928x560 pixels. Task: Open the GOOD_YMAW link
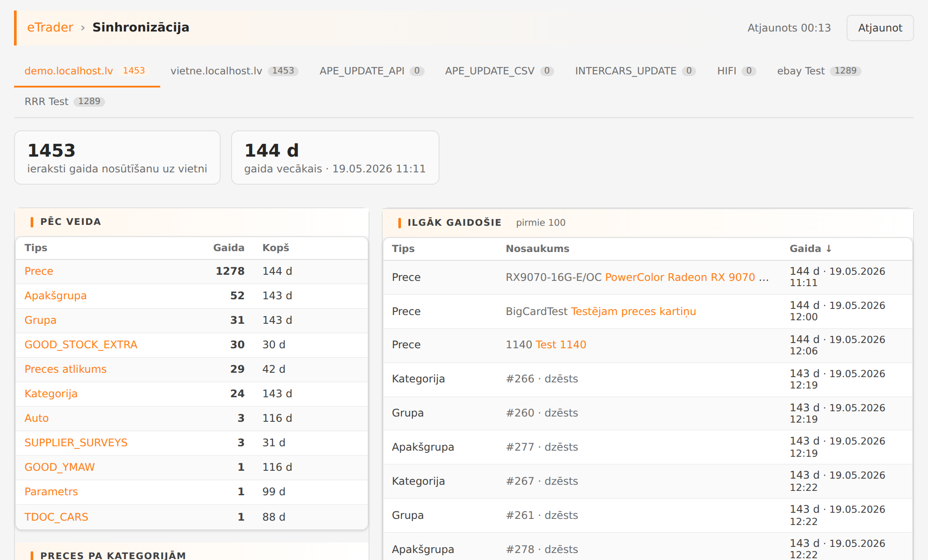coord(60,467)
